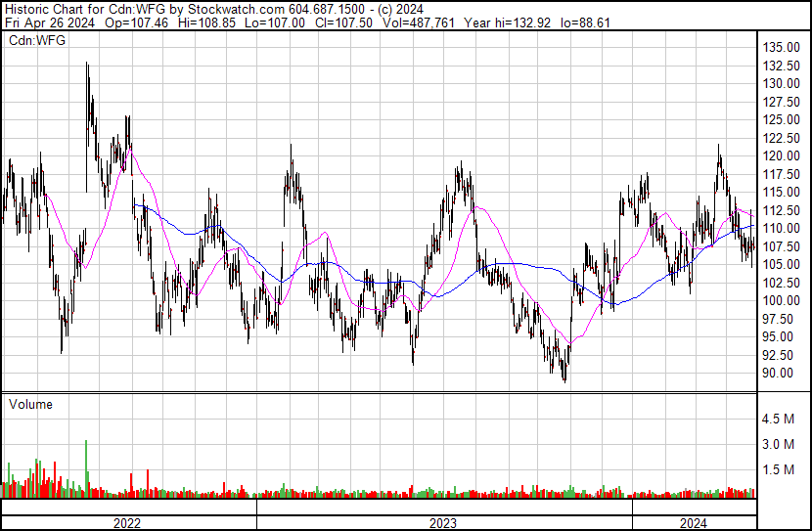Click the Stockwatch.com text in header
812x531 pixels.
238,8
